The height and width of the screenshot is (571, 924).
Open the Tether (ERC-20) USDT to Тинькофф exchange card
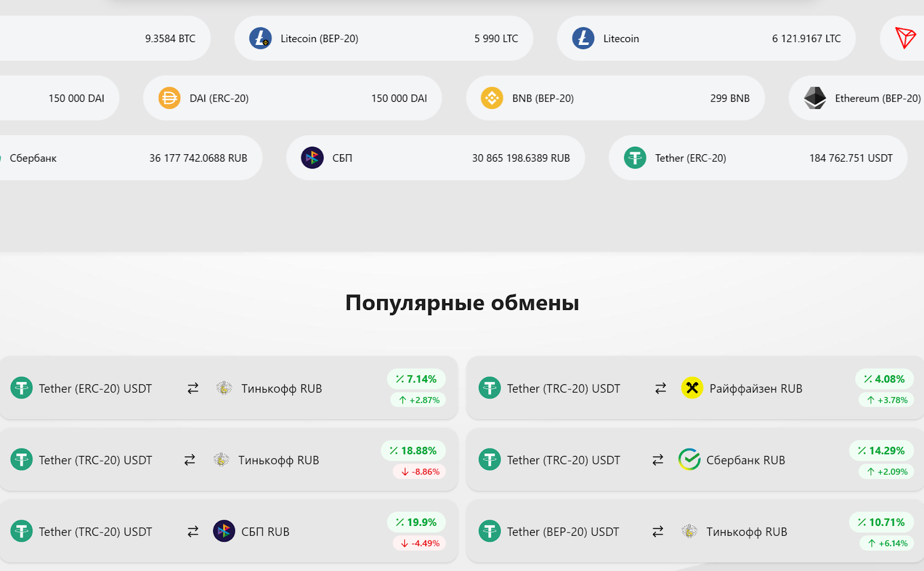228,387
